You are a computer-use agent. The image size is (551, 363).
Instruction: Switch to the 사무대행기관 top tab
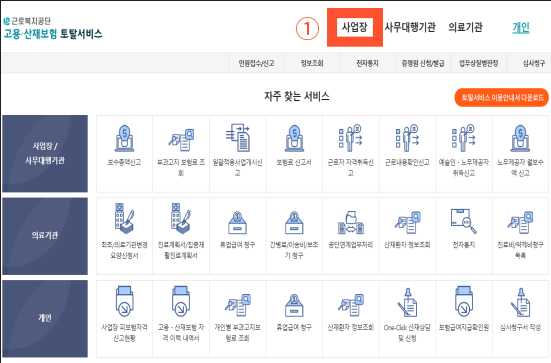coord(410,27)
